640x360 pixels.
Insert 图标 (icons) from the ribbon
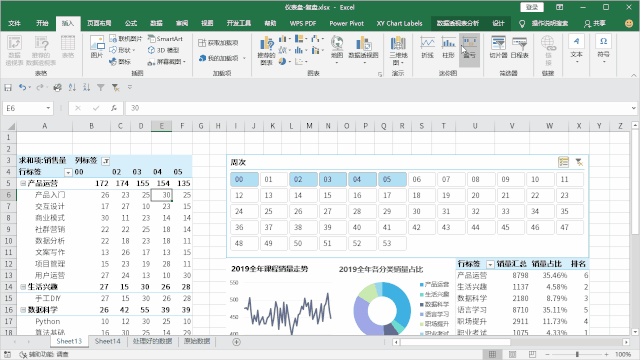tap(120, 62)
